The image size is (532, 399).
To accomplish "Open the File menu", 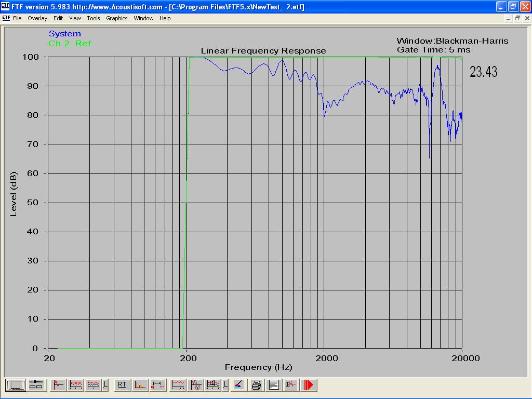I will pos(17,18).
